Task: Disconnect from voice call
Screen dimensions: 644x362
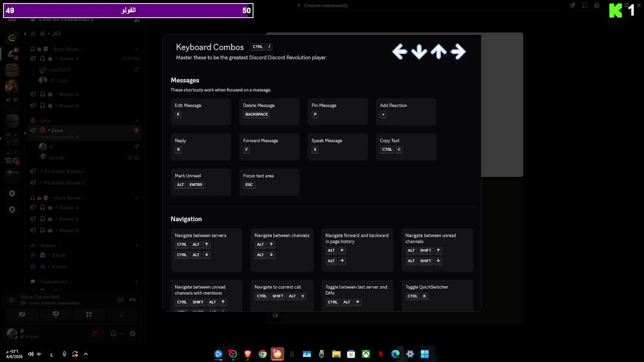Action: click(132, 300)
